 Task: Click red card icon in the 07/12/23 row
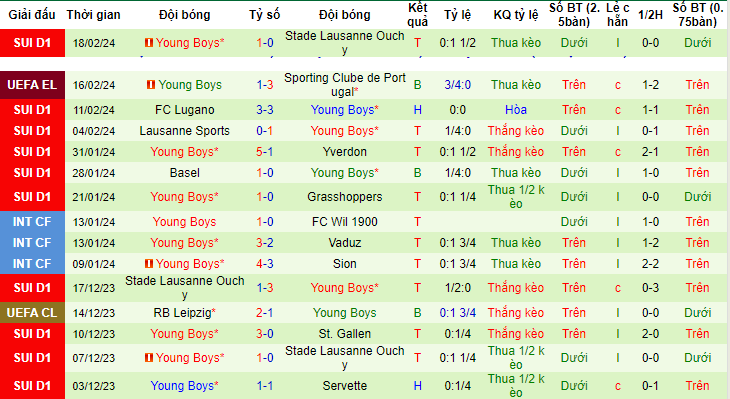click(149, 358)
